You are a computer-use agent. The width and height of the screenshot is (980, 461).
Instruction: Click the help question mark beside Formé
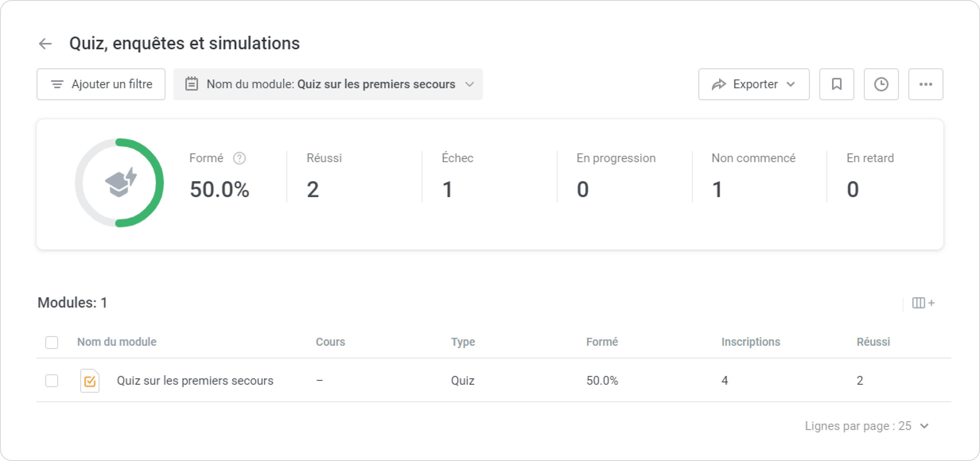[239, 158]
